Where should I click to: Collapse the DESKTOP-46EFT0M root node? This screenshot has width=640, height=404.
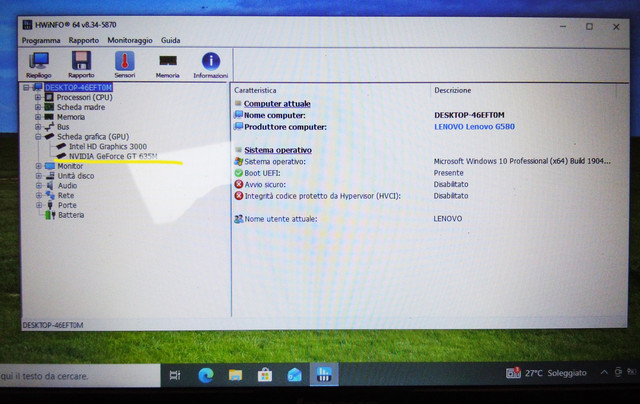pyautogui.click(x=27, y=87)
